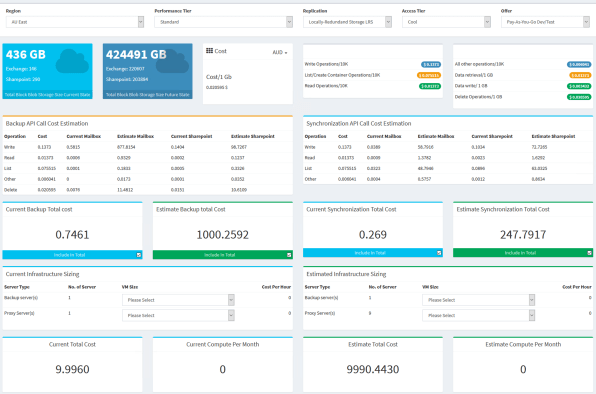Click Estimate Mailbox column header in Backup table
This screenshot has width=596, height=394.
135,136
